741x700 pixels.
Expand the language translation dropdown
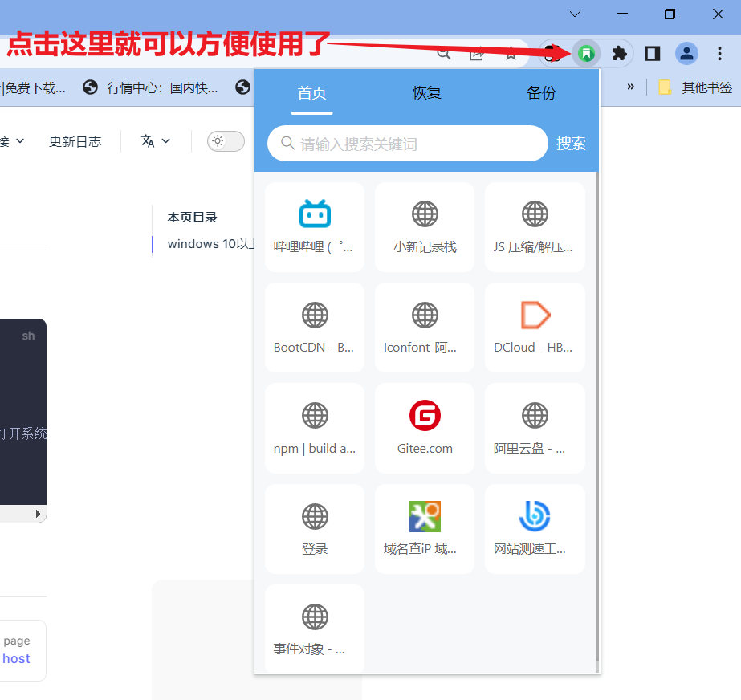(x=156, y=141)
